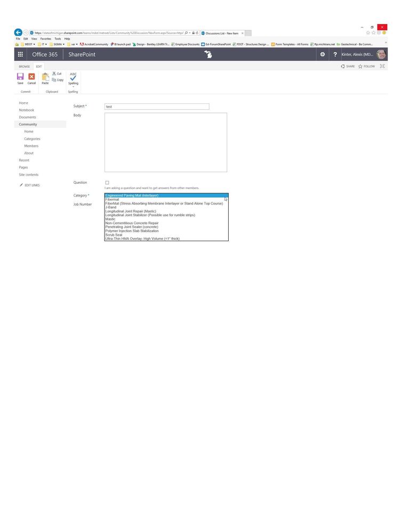Open the browser Help menu
The height and width of the screenshot is (532, 402).
pos(67,39)
